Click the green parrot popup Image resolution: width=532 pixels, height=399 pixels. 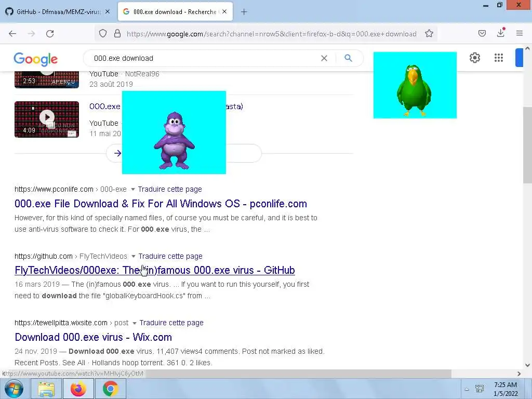click(415, 85)
